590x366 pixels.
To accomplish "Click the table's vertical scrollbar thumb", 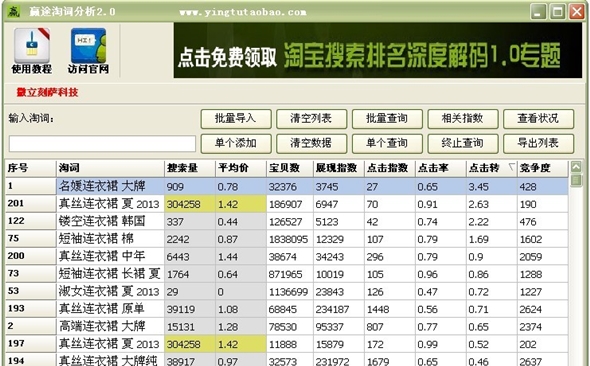I will [x=576, y=180].
